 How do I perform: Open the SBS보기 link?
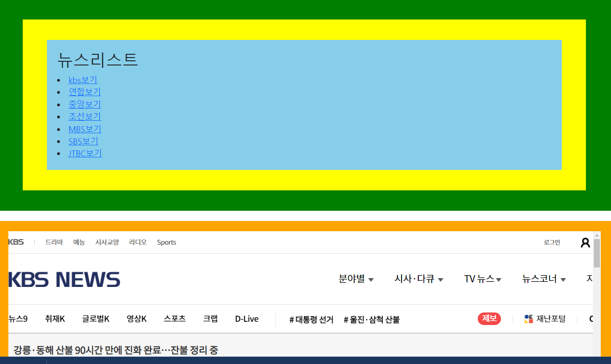83,141
